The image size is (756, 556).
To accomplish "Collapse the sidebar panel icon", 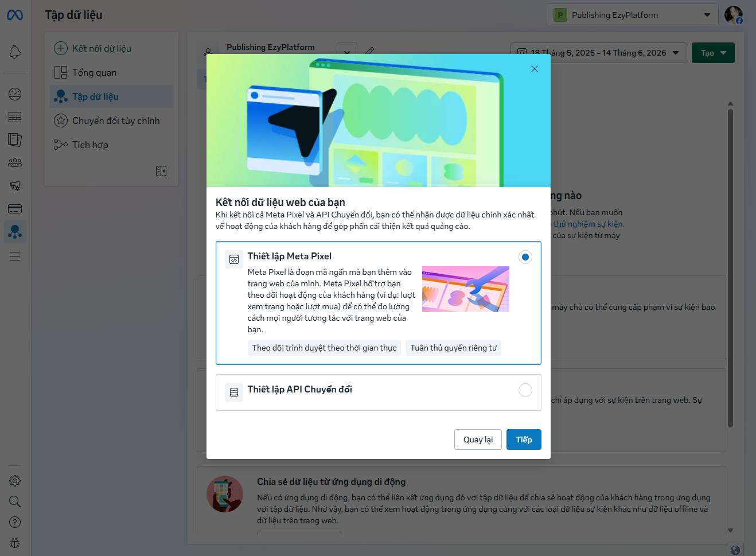I will (161, 171).
